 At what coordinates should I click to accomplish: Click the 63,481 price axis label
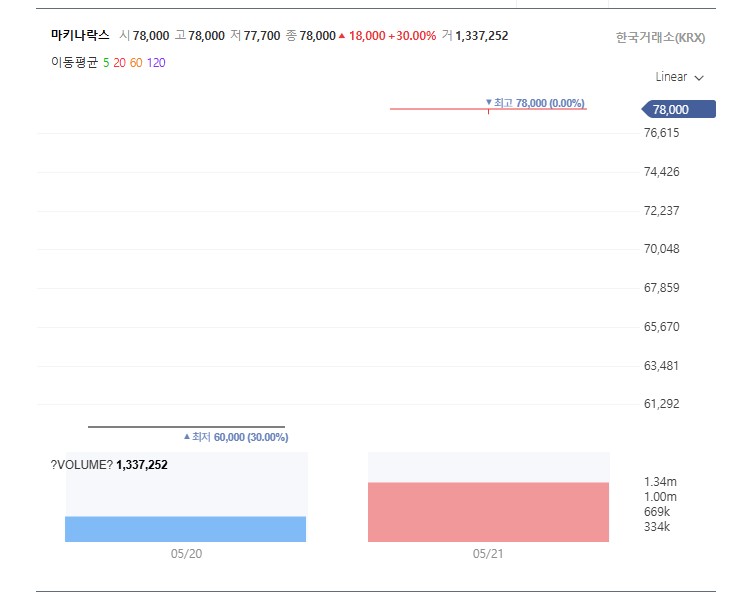click(661, 366)
